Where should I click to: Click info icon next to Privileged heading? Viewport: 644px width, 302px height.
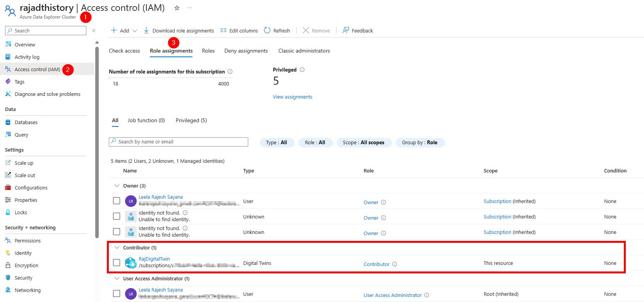(x=302, y=70)
